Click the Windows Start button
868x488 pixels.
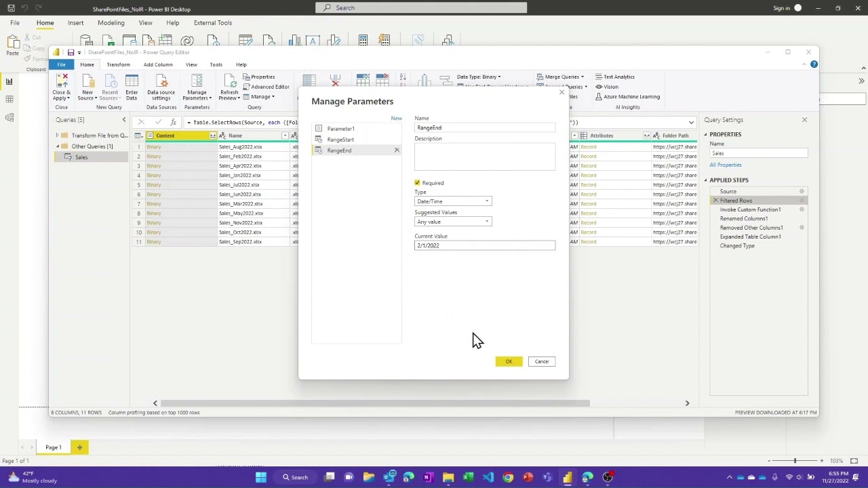pyautogui.click(x=260, y=477)
